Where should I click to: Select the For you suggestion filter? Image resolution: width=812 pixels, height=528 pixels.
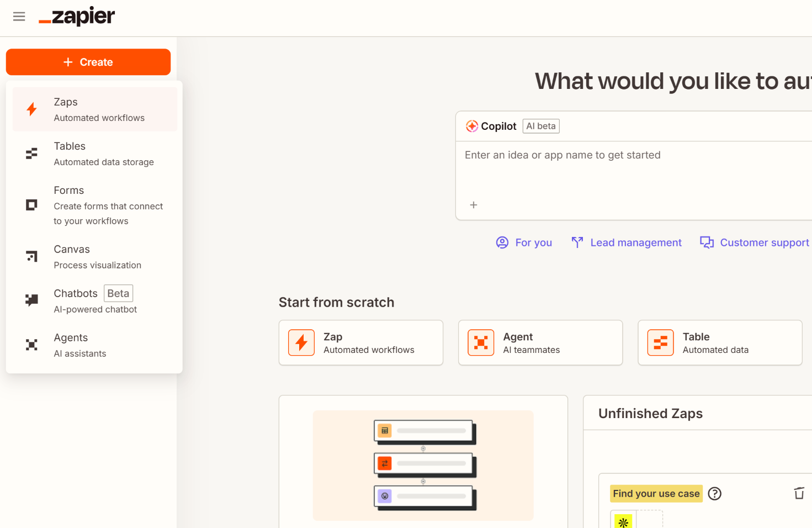click(524, 242)
